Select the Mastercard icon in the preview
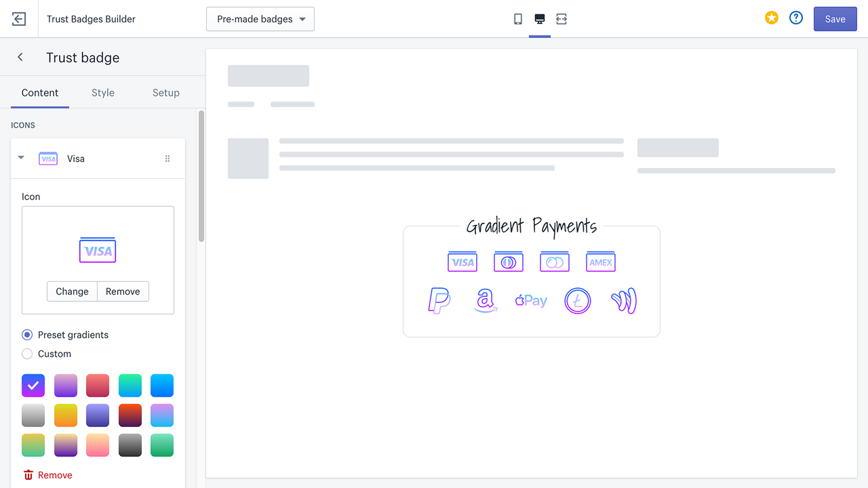Screen dimensions: 868x488 508,262
